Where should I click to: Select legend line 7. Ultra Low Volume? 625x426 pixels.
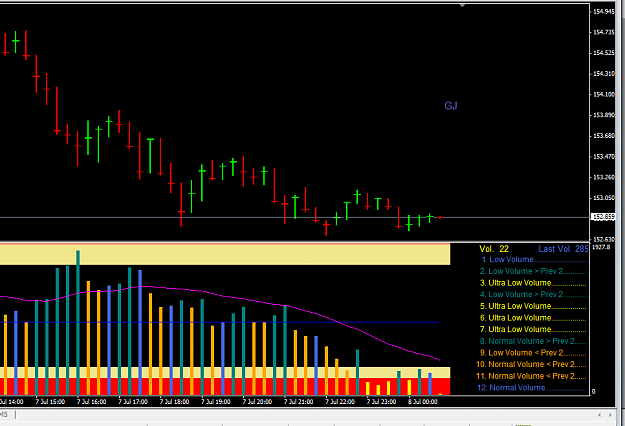click(x=533, y=329)
